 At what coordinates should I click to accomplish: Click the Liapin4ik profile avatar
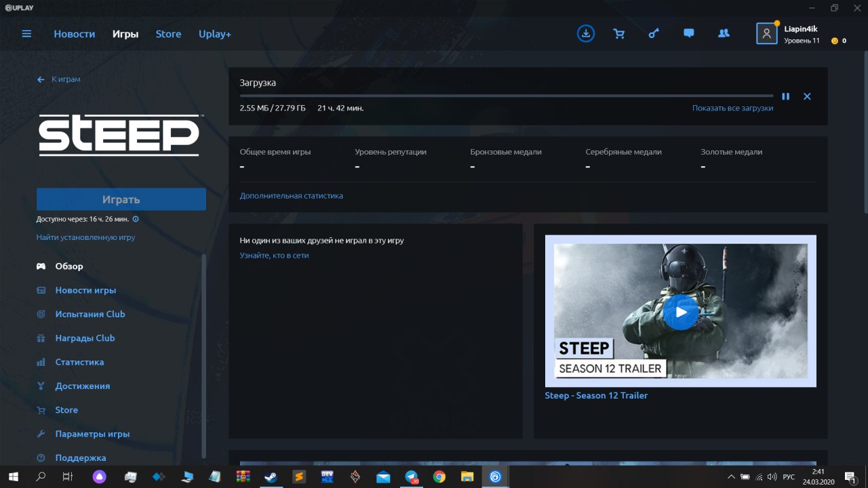766,34
